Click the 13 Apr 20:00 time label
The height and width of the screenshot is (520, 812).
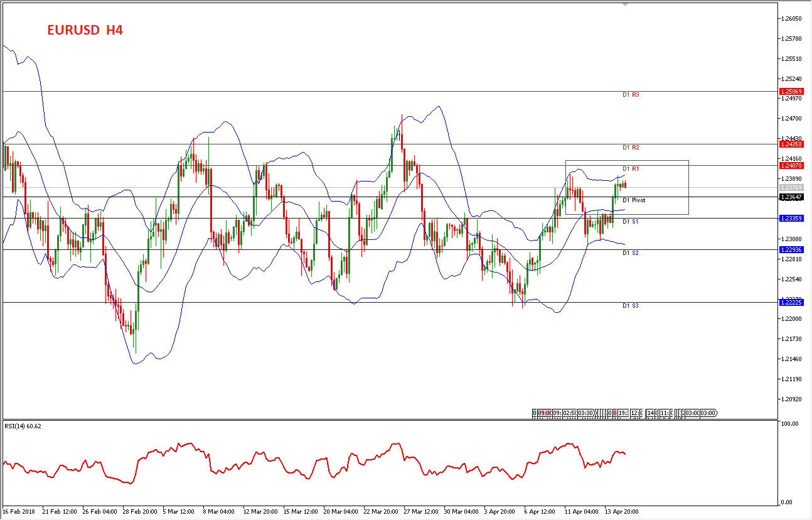(x=622, y=511)
